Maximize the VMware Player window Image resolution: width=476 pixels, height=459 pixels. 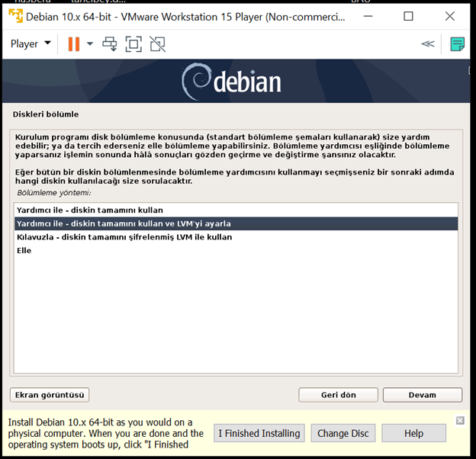click(408, 16)
